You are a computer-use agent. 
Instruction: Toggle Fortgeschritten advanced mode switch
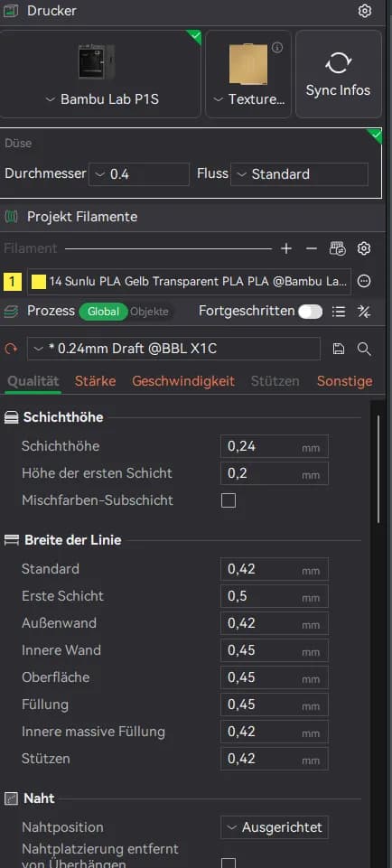pyautogui.click(x=310, y=312)
